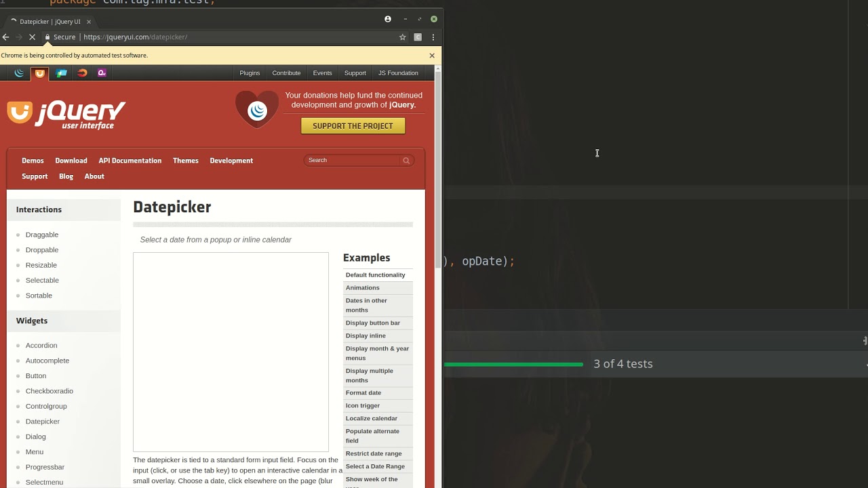
Task: Open the Plugins top link
Action: click(x=250, y=73)
